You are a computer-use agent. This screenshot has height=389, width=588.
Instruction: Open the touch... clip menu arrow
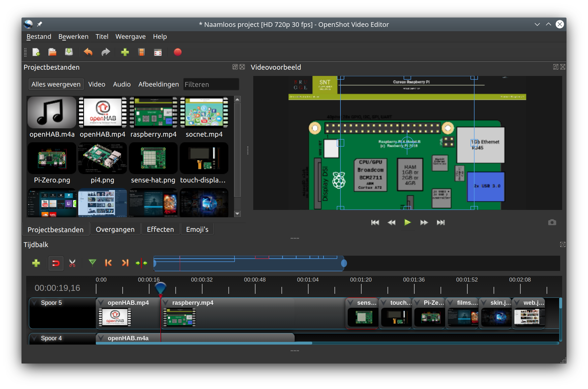click(x=384, y=303)
